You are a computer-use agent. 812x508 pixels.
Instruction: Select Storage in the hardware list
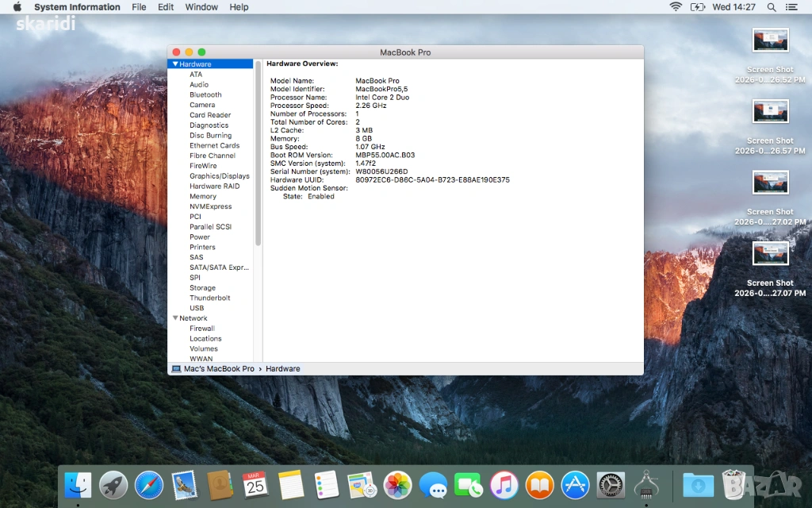click(x=202, y=288)
